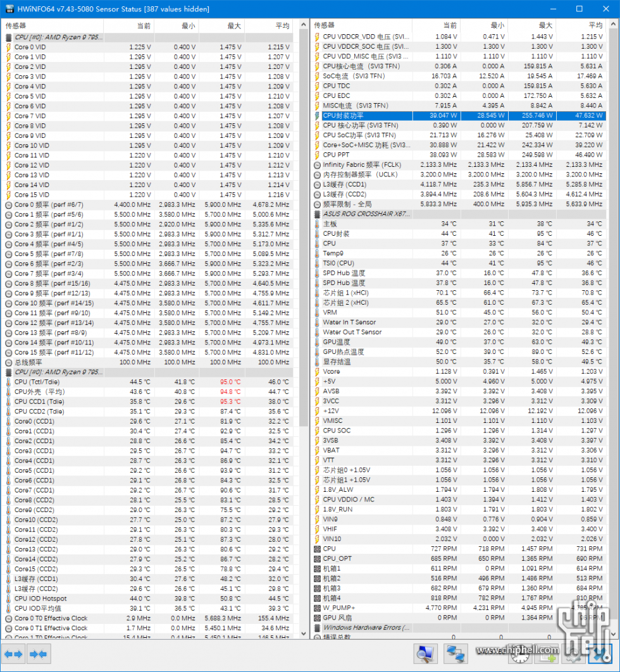Select the VIN10 row
This screenshot has width=620, height=672.
[459, 539]
